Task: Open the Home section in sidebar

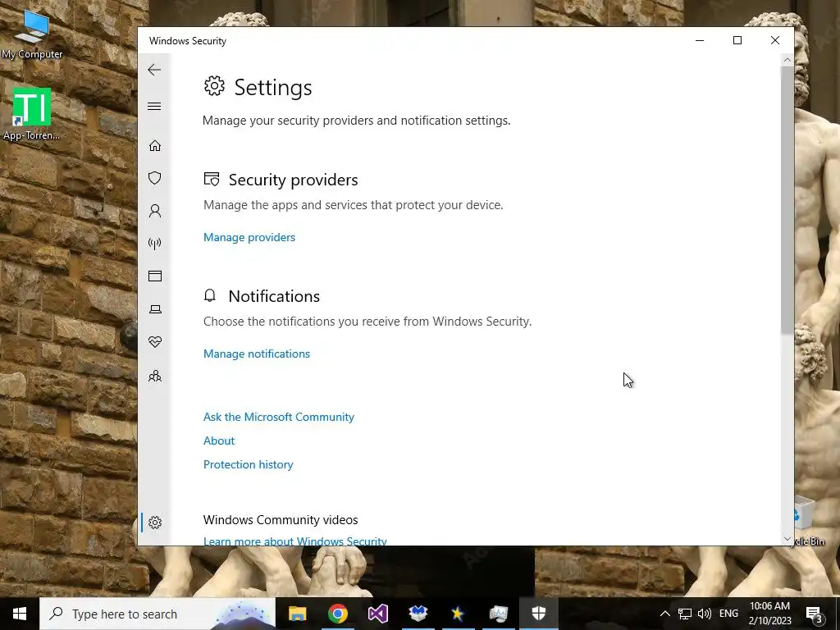Action: pos(155,146)
